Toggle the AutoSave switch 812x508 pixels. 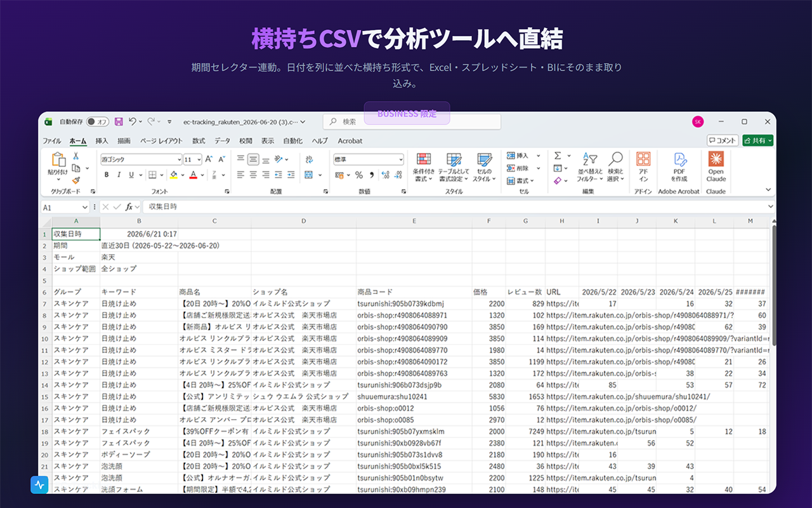pos(97,121)
